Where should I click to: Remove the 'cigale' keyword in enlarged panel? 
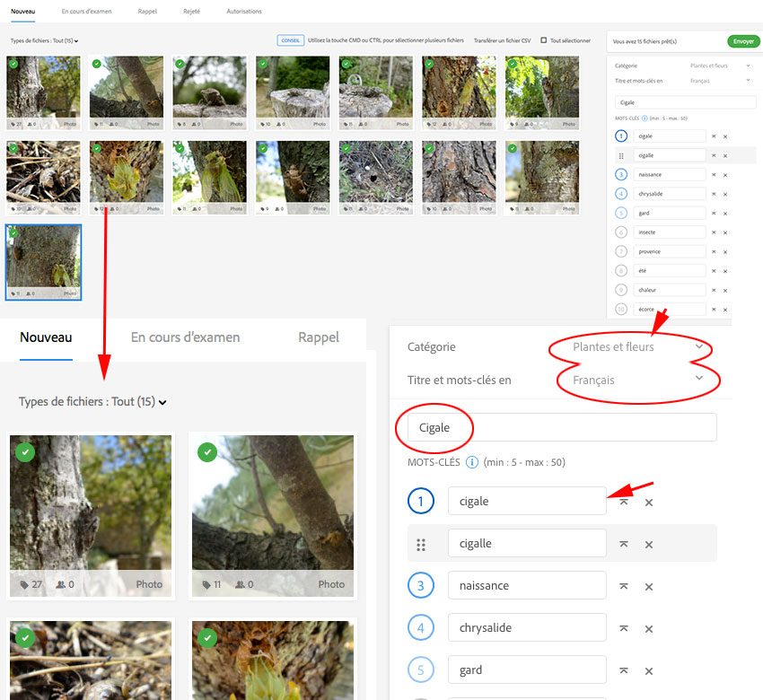tap(649, 503)
